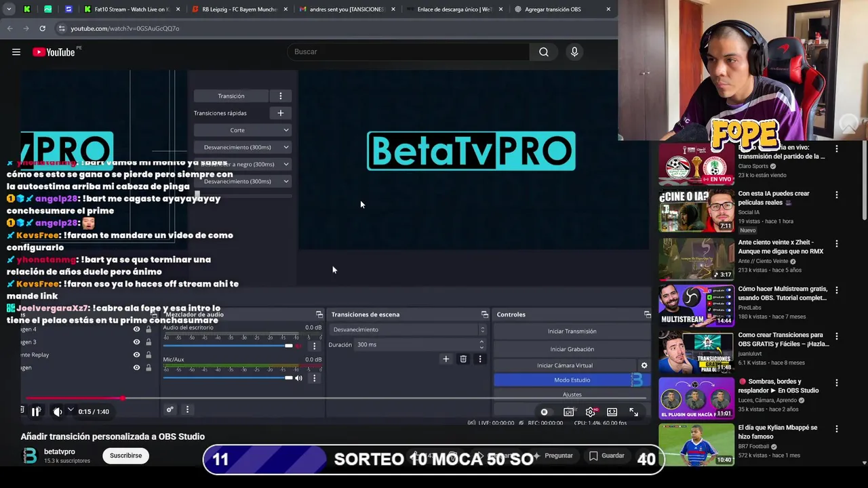Click the Transición button in OBS
This screenshot has width=868, height=488.
point(231,96)
